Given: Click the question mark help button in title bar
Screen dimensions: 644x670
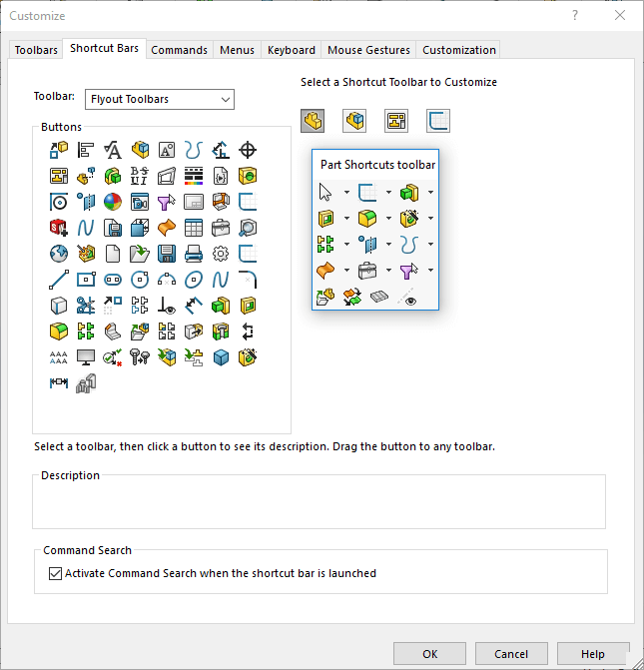Looking at the screenshot, I should tap(575, 15).
